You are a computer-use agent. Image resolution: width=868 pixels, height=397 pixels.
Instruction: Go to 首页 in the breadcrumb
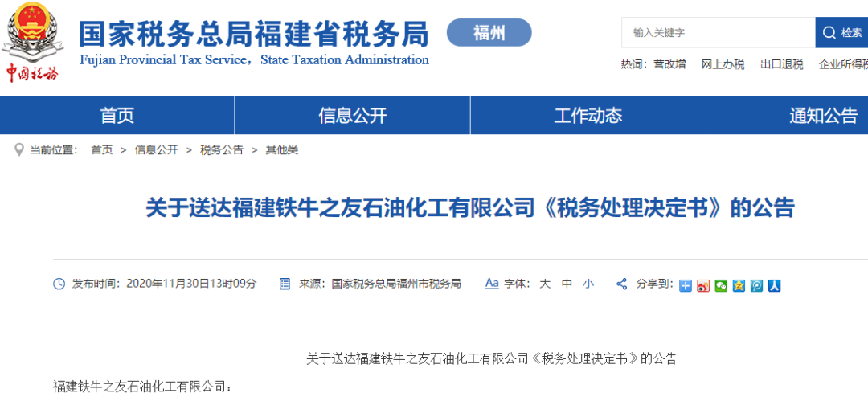click(102, 150)
